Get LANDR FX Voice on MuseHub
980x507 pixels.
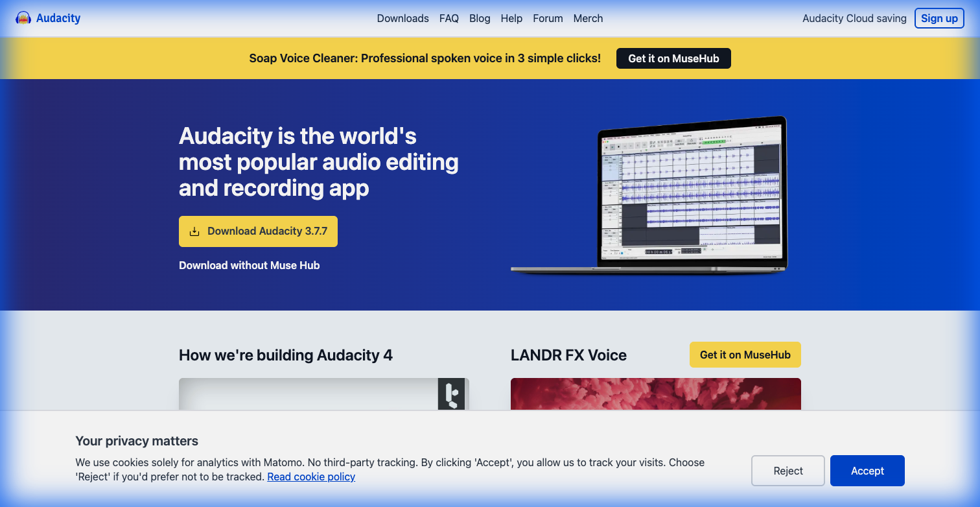(x=745, y=355)
